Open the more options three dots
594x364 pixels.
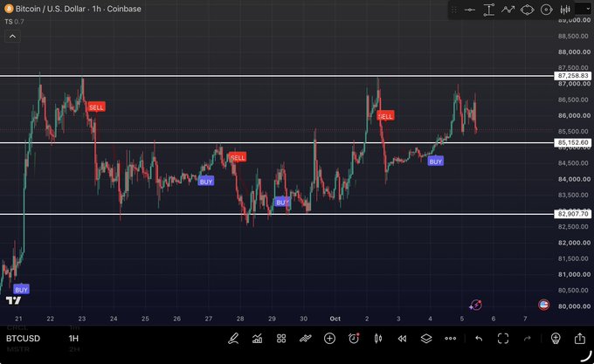[x=451, y=339]
